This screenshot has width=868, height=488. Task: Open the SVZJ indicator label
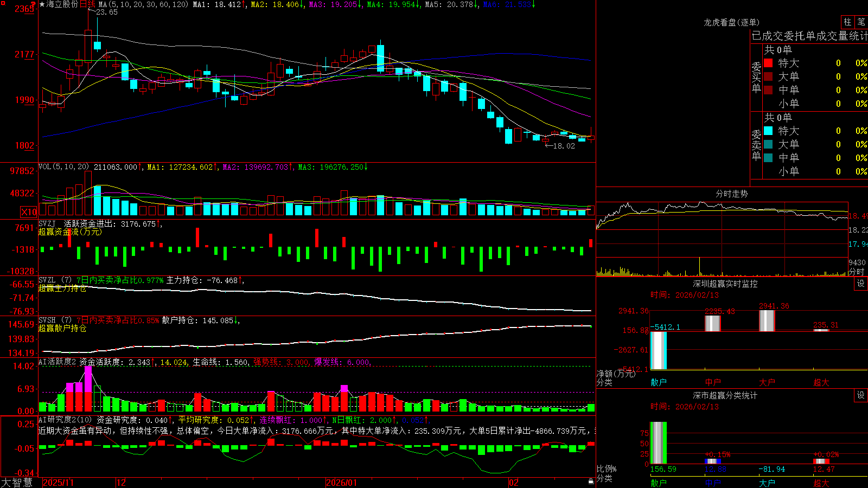coord(47,223)
